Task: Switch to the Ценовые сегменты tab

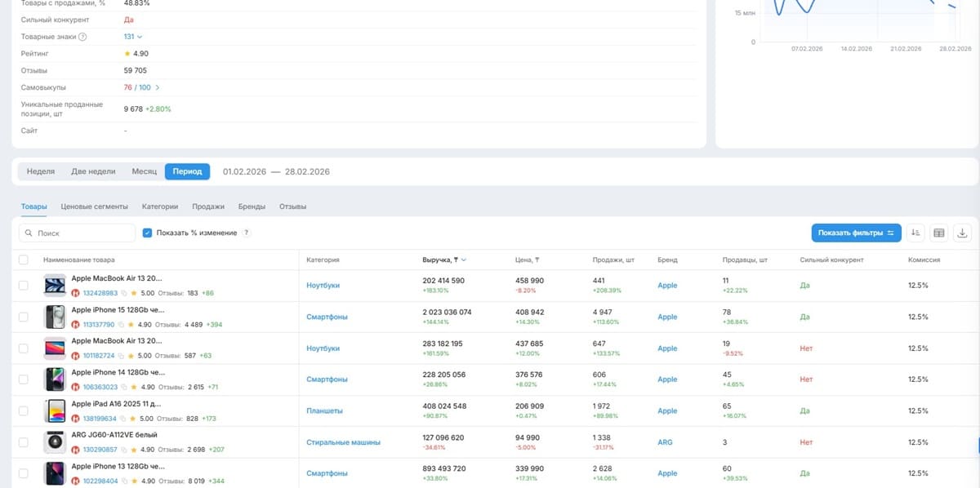Action: pyautogui.click(x=95, y=206)
